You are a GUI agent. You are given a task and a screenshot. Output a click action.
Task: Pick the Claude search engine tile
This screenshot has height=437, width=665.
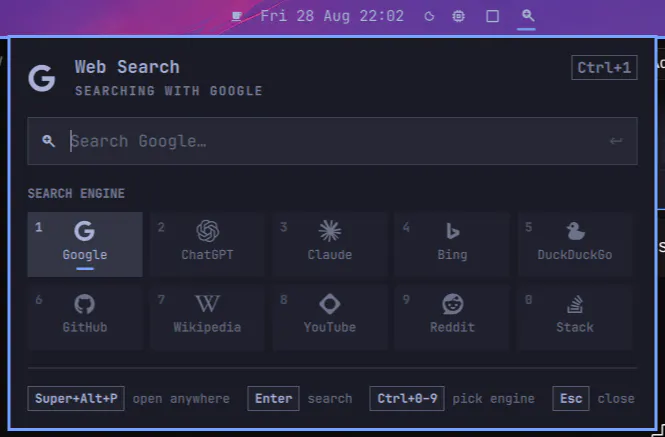pyautogui.click(x=330, y=244)
